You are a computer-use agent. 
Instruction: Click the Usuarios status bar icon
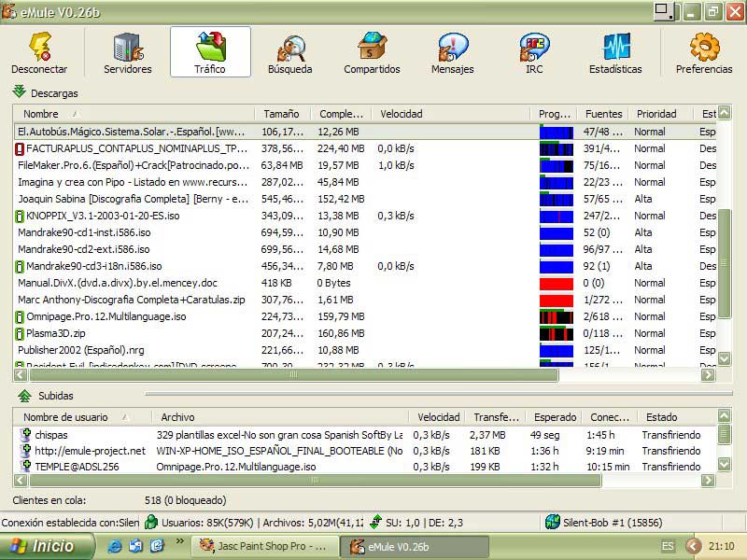[151, 523]
